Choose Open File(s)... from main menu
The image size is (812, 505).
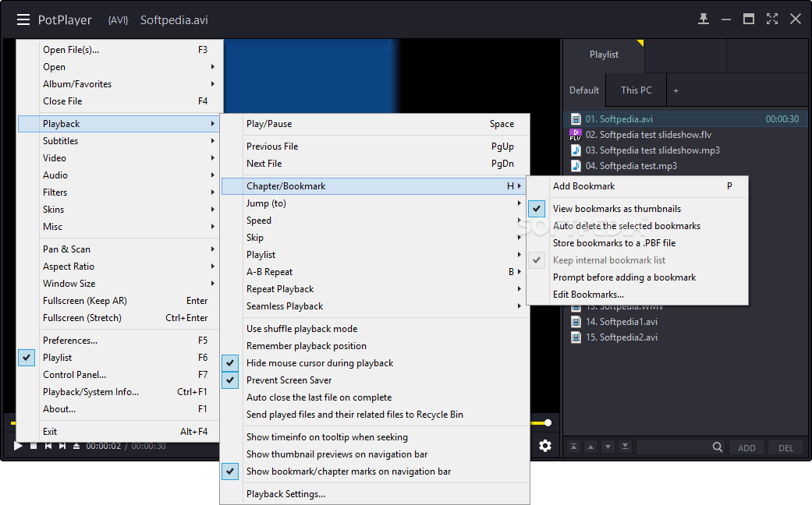(x=119, y=50)
